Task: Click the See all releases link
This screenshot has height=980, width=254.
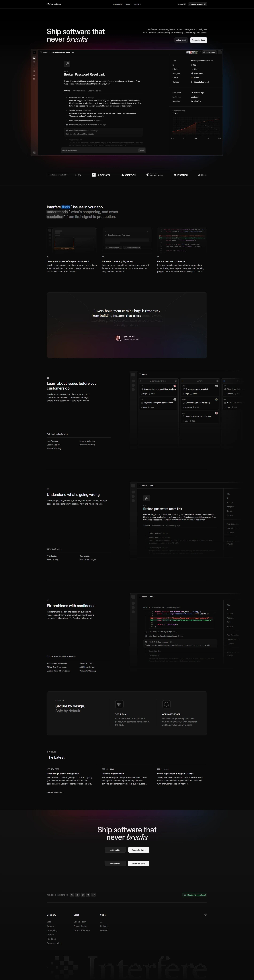Action: click(x=56, y=792)
